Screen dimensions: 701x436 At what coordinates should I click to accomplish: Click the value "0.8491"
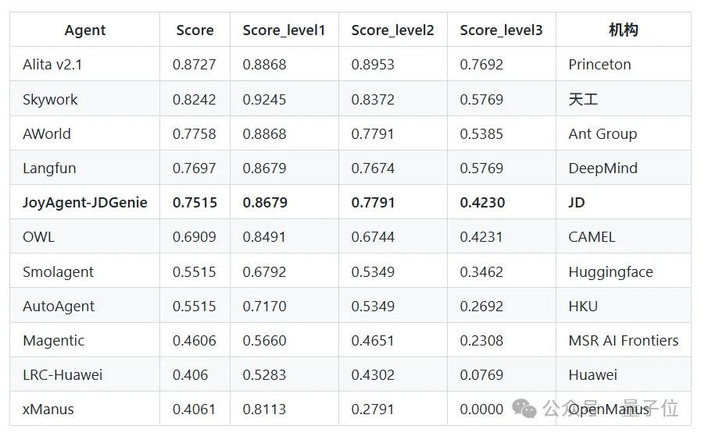point(264,237)
